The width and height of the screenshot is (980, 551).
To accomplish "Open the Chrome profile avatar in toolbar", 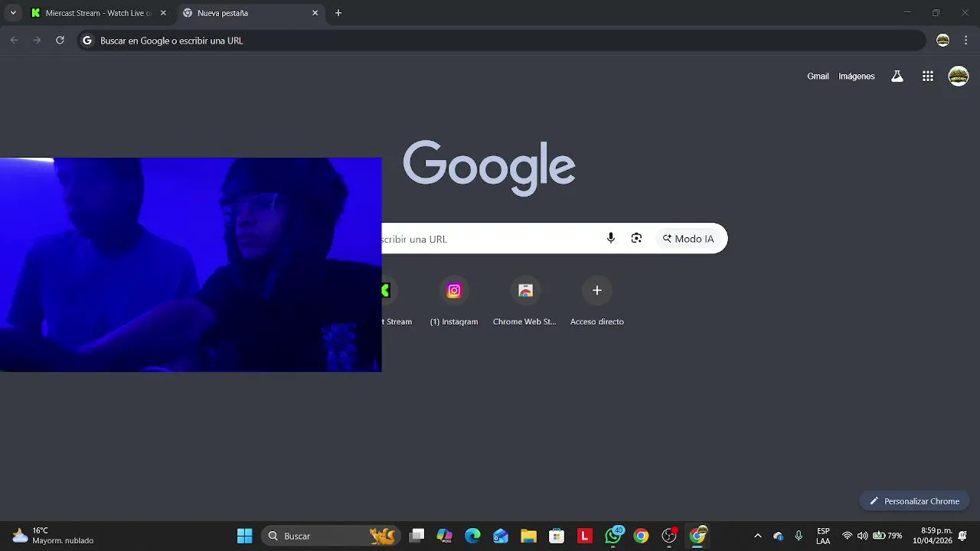I will (943, 41).
